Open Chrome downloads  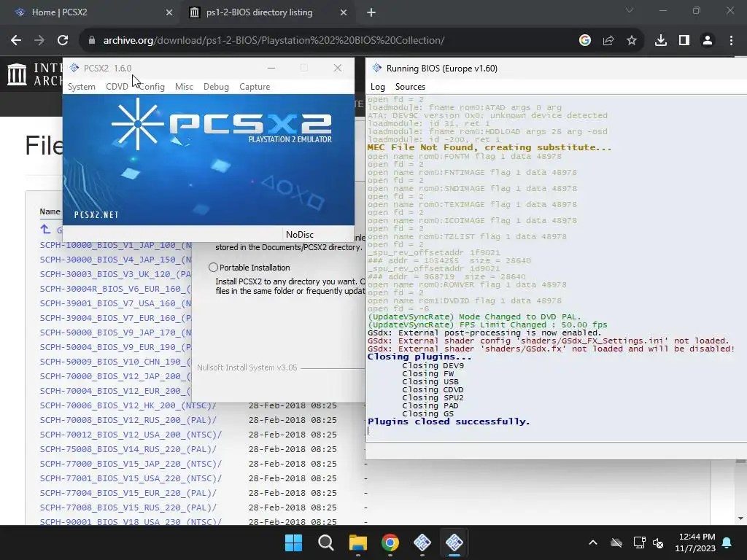click(x=661, y=41)
